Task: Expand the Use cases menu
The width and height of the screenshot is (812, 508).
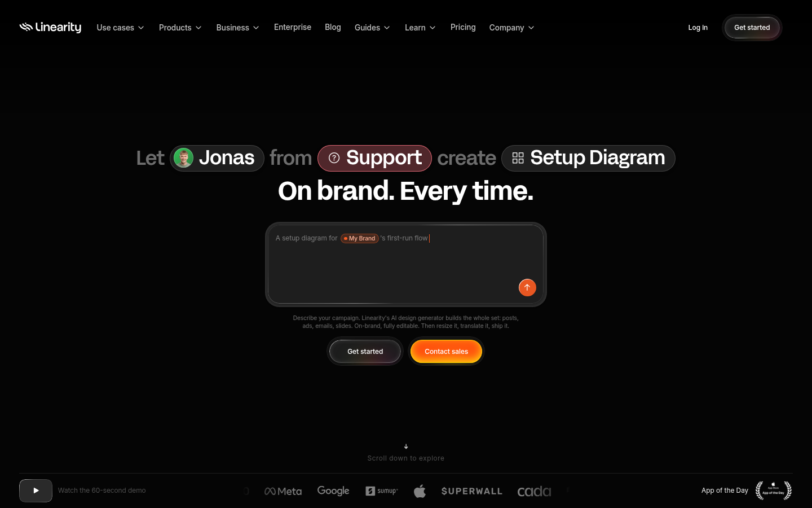Action: (120, 28)
